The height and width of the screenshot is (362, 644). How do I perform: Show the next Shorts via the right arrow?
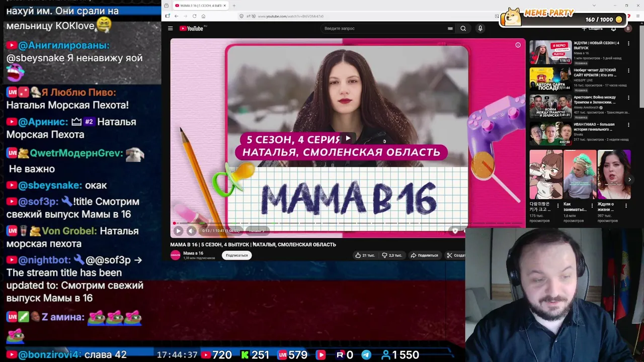click(x=629, y=179)
